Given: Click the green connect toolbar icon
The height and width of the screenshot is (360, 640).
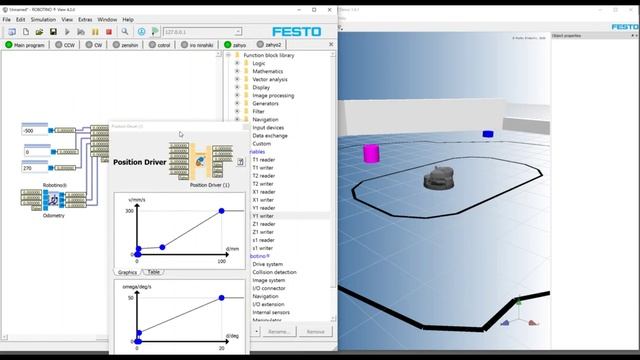Looking at the screenshot, I should (155, 31).
